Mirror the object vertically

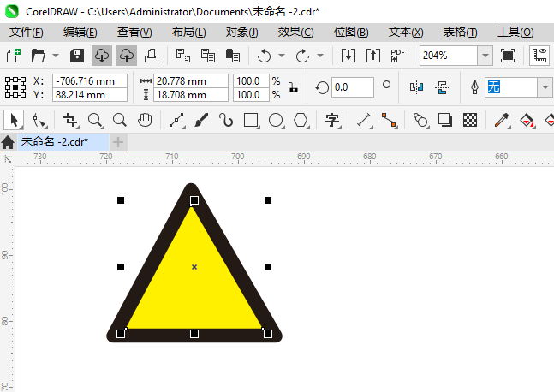coord(442,87)
